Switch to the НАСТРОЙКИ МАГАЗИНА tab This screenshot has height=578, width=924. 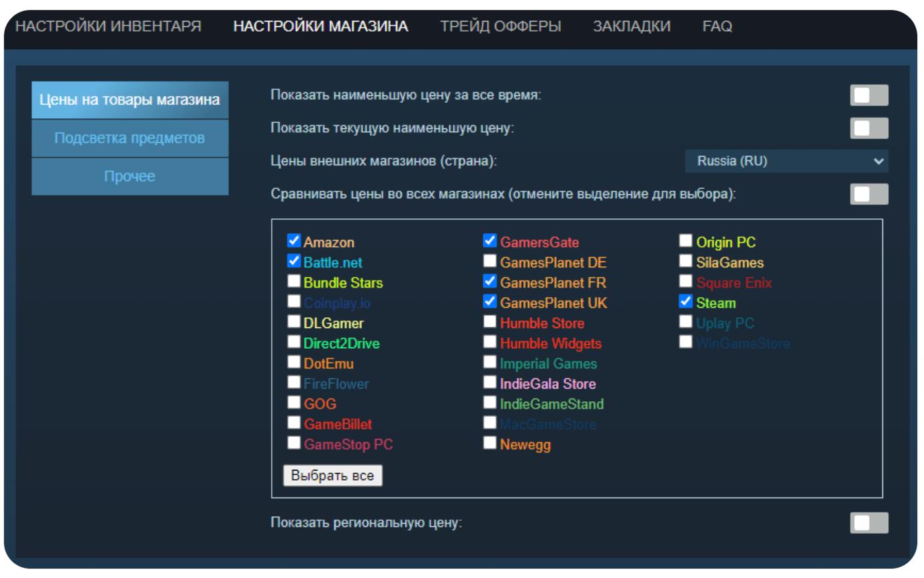[x=320, y=26]
